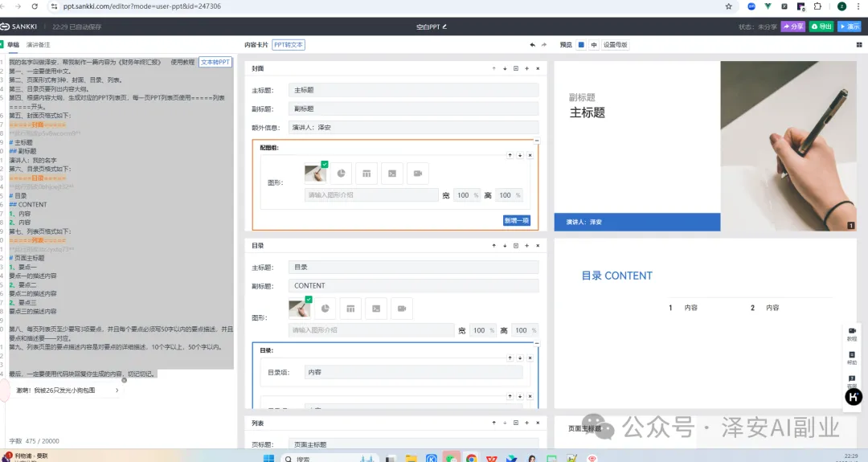868x462 pixels.
Task: Collapse the 配图组 group with minus
Action: coord(536,141)
